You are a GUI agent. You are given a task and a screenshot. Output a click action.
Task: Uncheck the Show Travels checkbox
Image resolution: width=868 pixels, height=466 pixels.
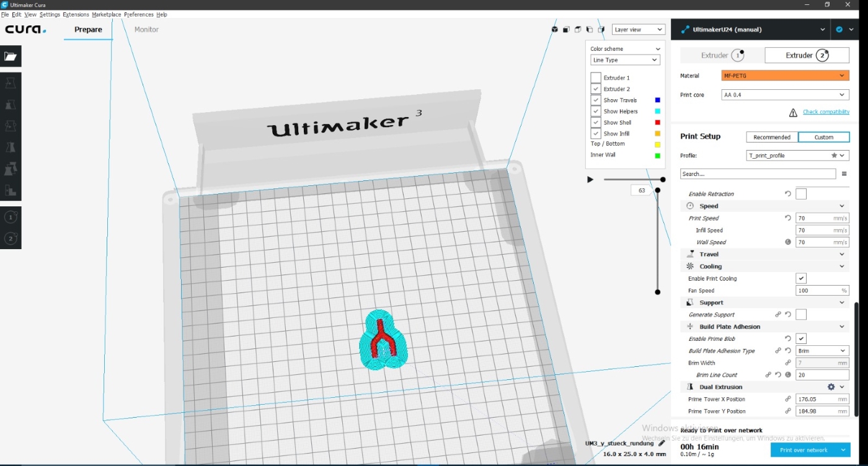596,100
